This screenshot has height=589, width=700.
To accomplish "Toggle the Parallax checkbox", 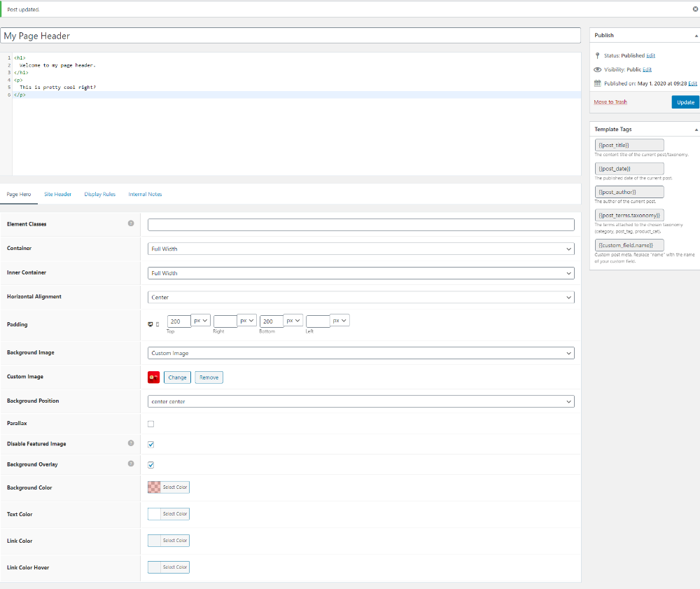I will pos(151,424).
